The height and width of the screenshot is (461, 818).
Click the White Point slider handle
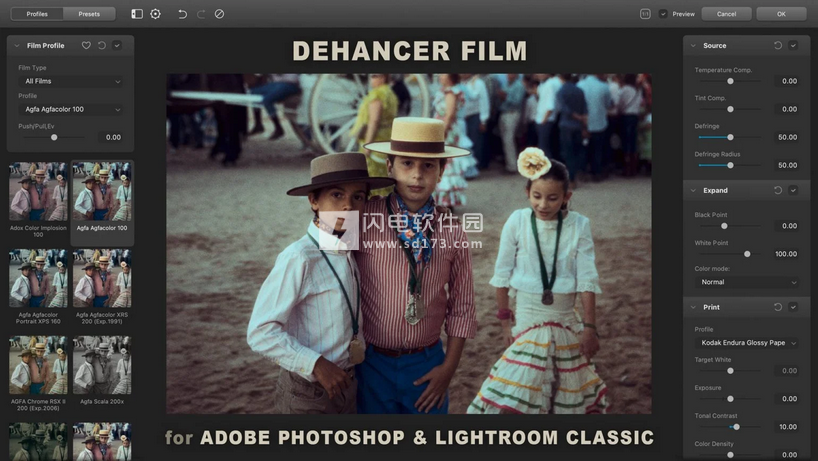[747, 254]
